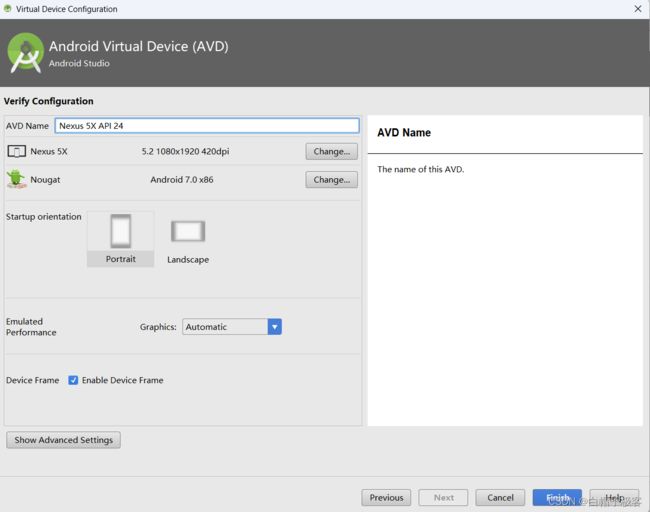
Task: Click the 'Device Frame' label
Action: 32,380
